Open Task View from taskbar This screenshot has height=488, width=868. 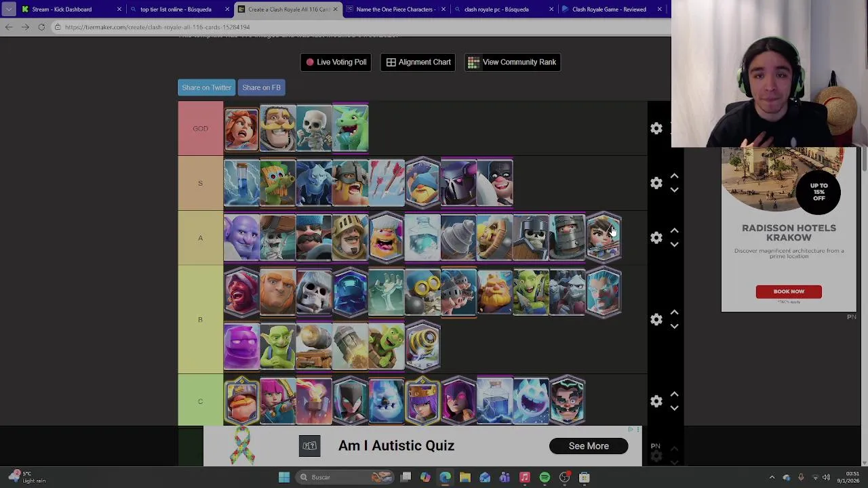tap(406, 477)
